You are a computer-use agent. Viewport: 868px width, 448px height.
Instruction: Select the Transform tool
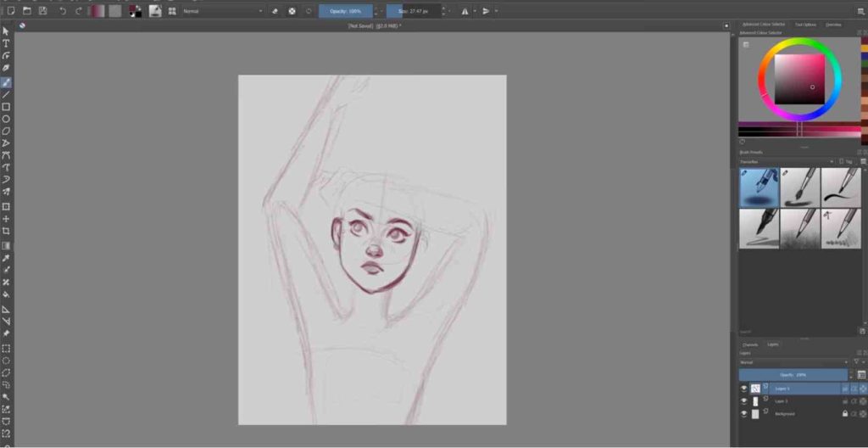click(6, 206)
